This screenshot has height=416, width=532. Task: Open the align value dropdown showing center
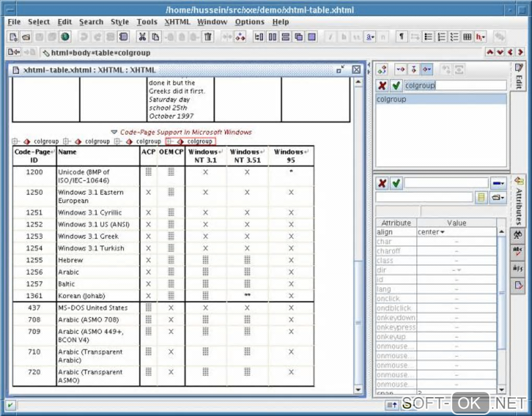point(442,232)
